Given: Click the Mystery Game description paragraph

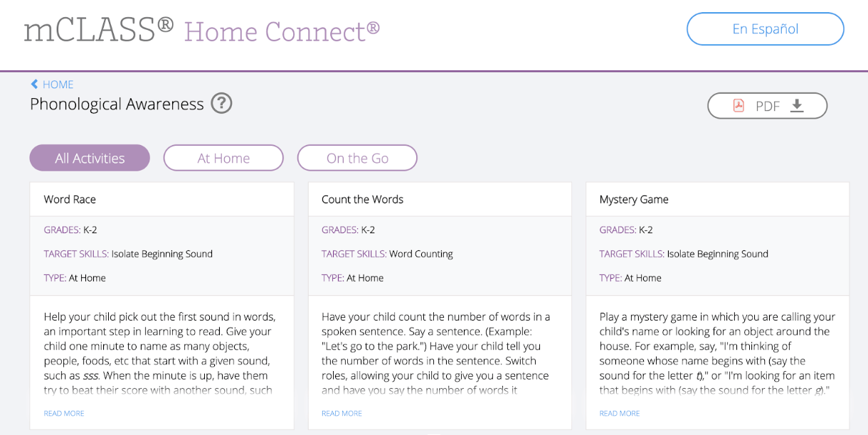Looking at the screenshot, I should 717,353.
